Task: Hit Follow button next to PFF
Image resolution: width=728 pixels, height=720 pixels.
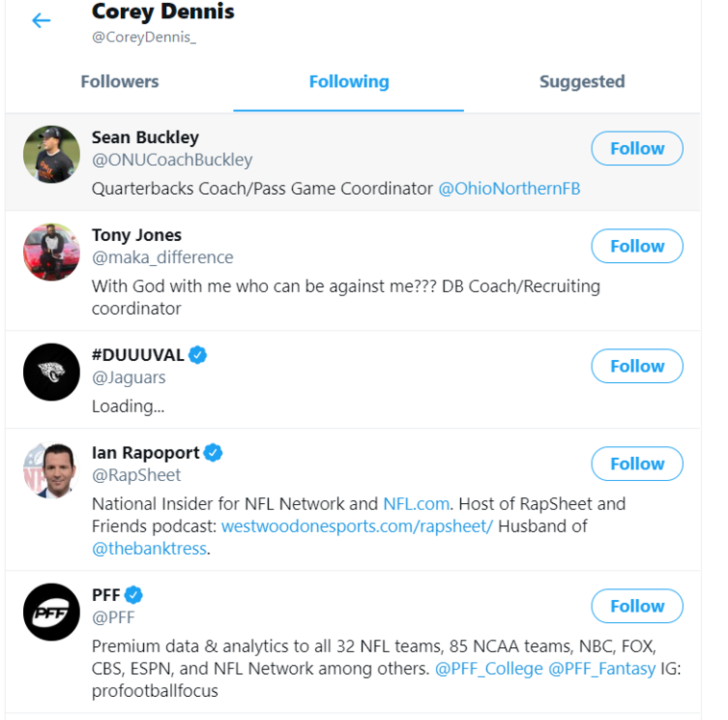Action: coord(637,606)
